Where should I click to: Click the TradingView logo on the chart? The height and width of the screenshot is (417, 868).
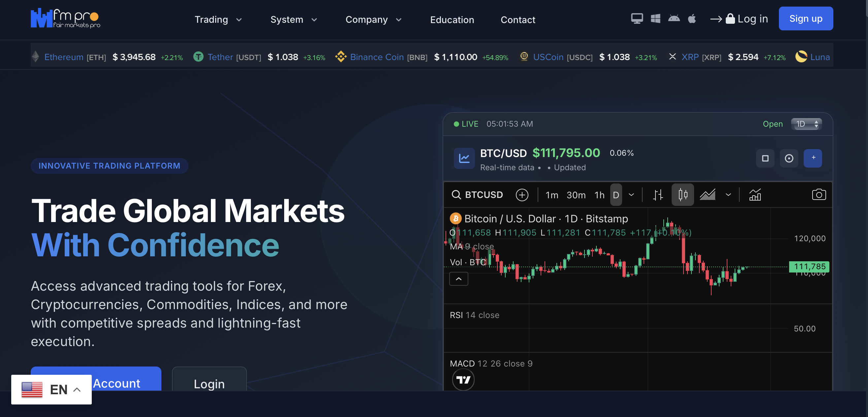[463, 380]
